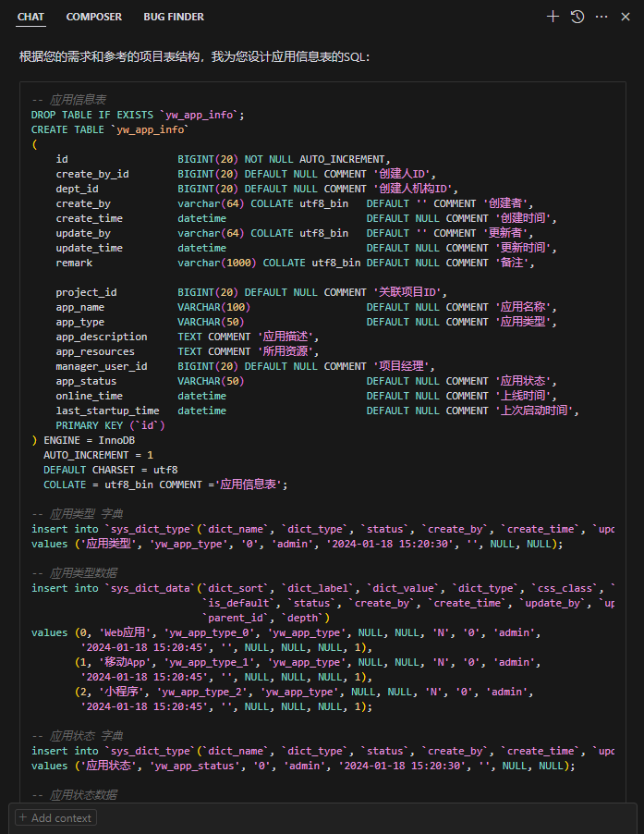Click the intro message above the SQL code block
644x834 pixels.
pyautogui.click(x=194, y=57)
